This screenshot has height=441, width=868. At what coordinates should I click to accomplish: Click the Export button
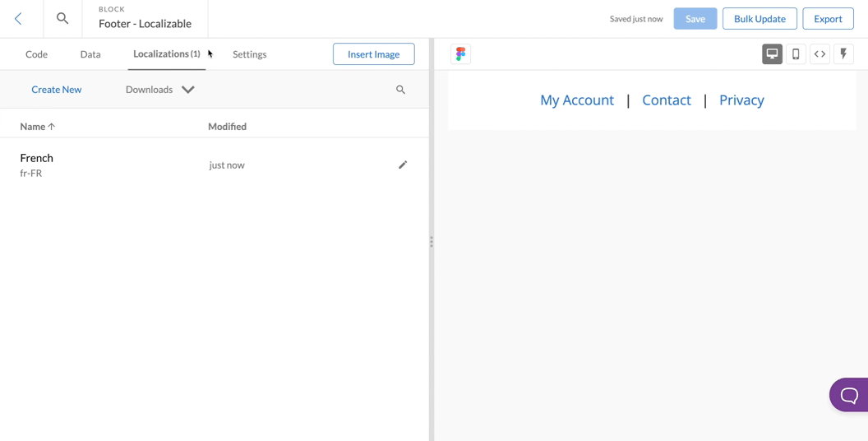coord(829,19)
